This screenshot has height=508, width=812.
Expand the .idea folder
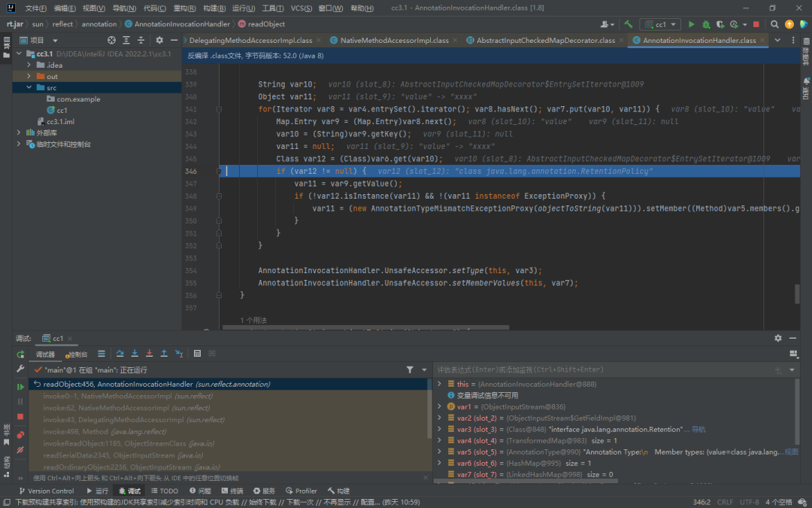tap(29, 65)
